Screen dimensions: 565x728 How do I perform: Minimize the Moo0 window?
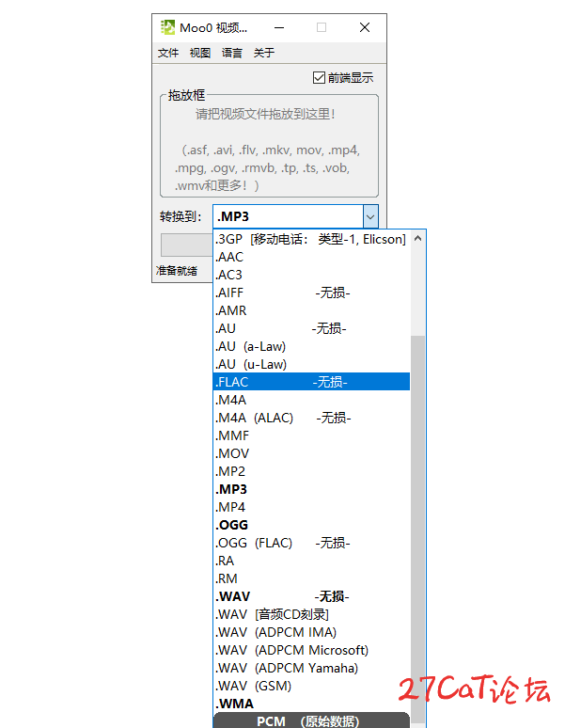coord(279,28)
